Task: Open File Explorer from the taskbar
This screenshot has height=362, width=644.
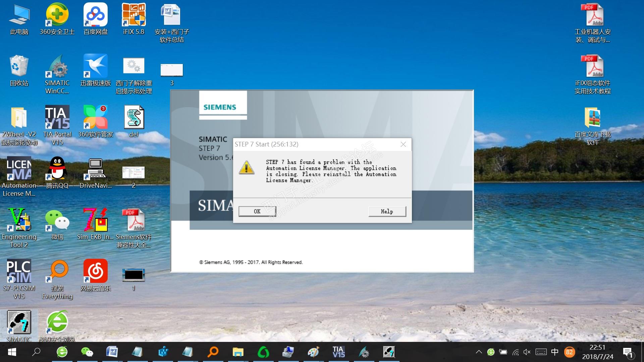Action: click(238, 352)
